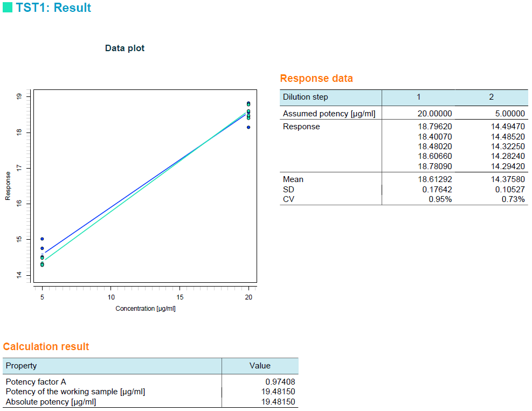Select dilution step 1 column header

point(420,97)
